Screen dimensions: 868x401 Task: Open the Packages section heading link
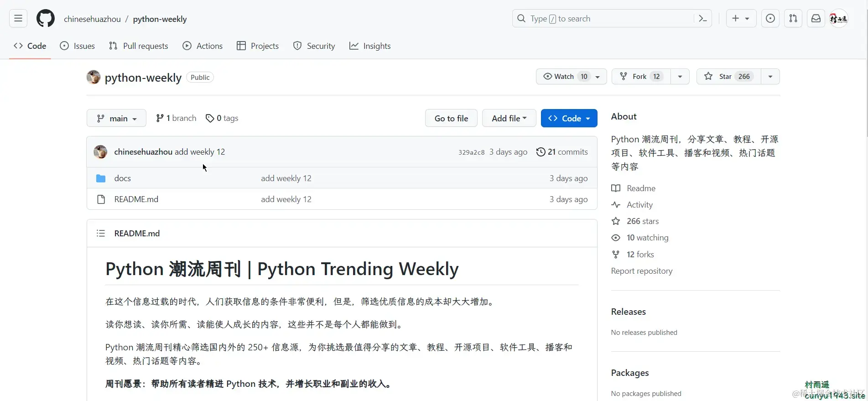point(630,373)
